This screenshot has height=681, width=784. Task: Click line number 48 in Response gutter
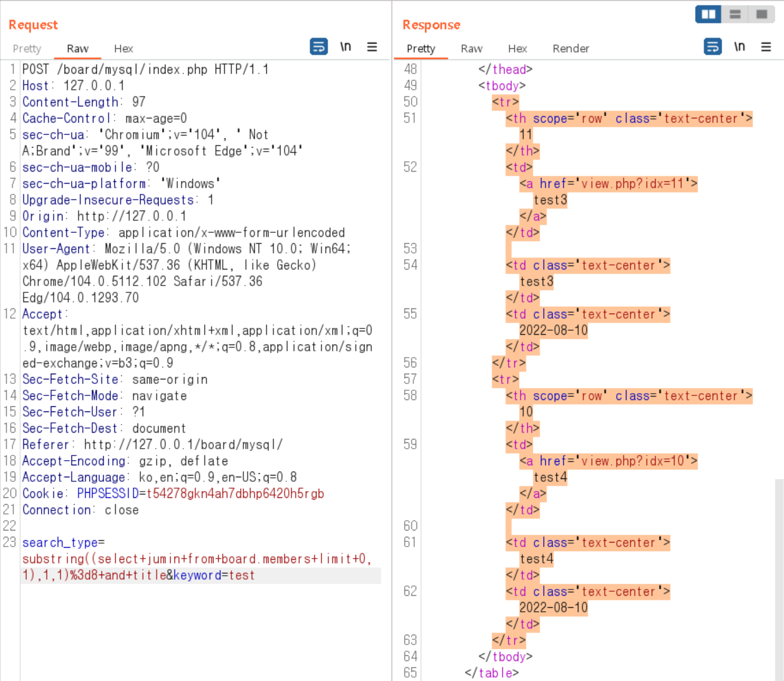(x=410, y=69)
